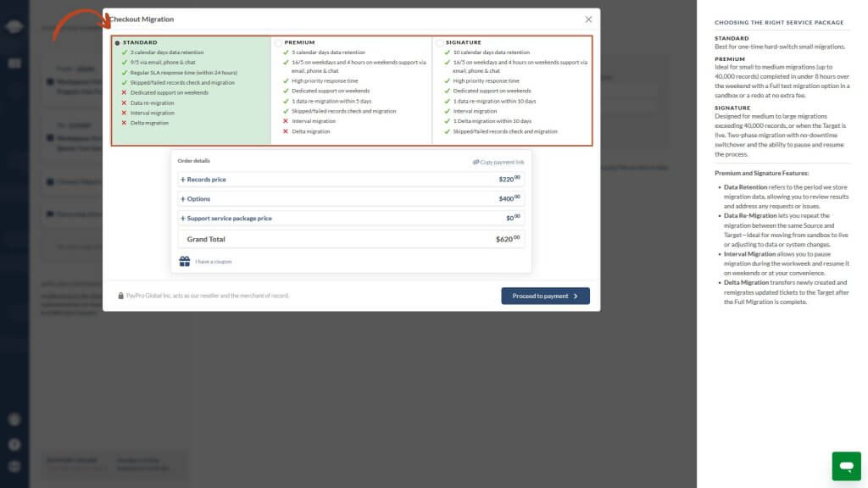Screen dimensions: 868x488
Task: Expand Support service package price row
Action: point(229,219)
